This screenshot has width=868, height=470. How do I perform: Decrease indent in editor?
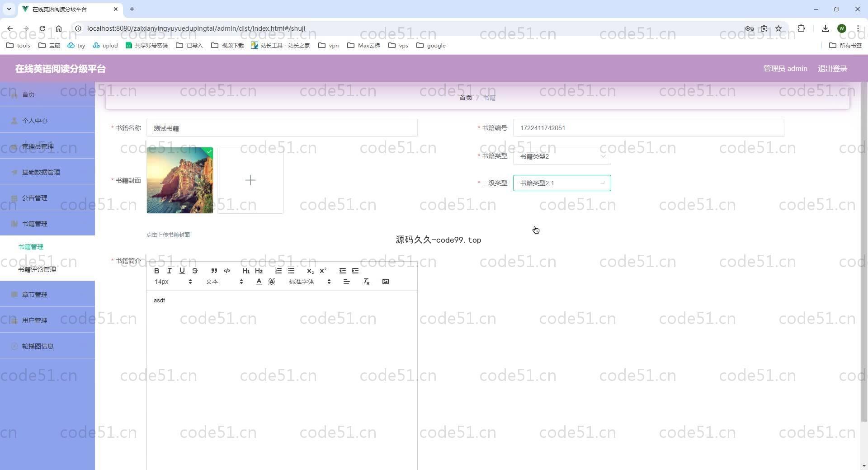[342, 271]
